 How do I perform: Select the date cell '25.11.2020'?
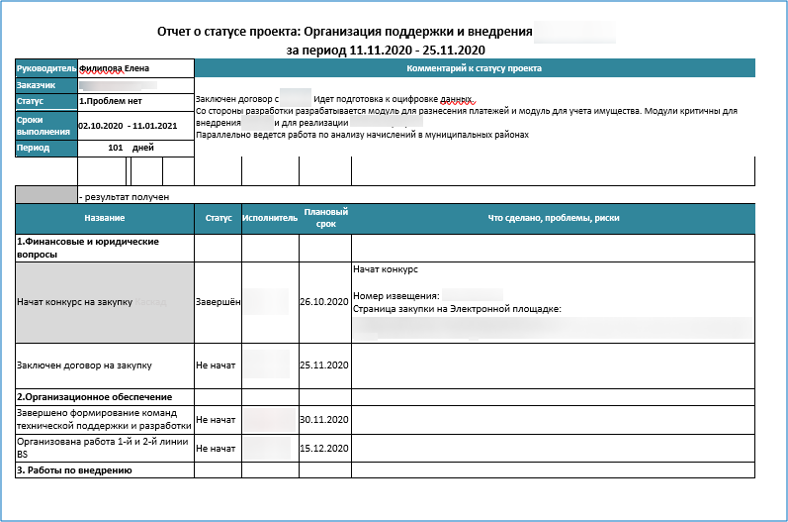tap(325, 366)
